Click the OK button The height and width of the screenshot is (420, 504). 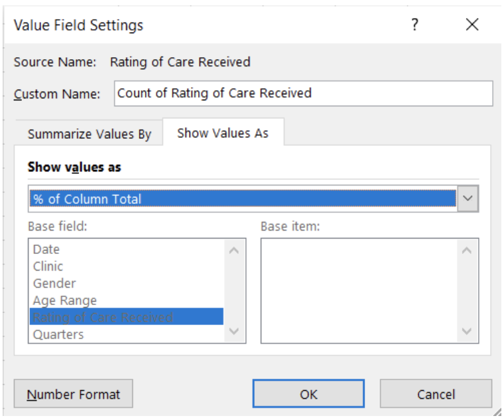[x=308, y=394]
